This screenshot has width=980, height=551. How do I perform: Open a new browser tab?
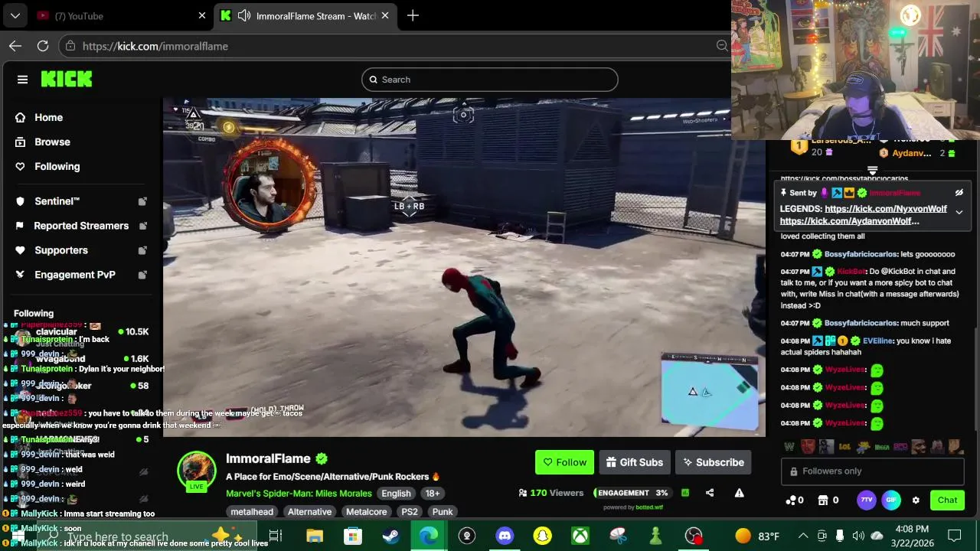[413, 15]
